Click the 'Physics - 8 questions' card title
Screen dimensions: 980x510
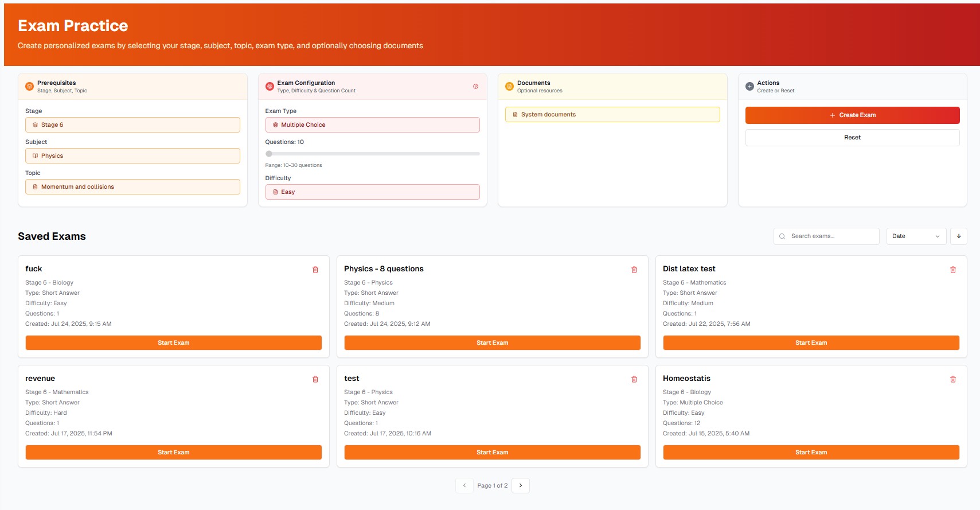point(384,268)
